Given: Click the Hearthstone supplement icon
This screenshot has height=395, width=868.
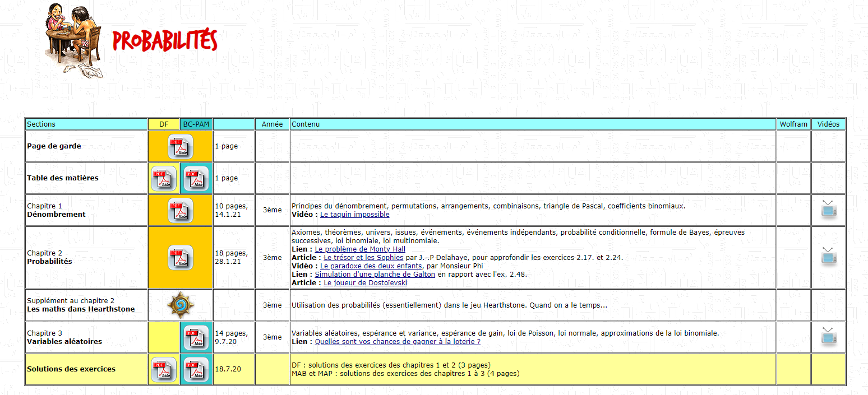Looking at the screenshot, I should (x=180, y=305).
